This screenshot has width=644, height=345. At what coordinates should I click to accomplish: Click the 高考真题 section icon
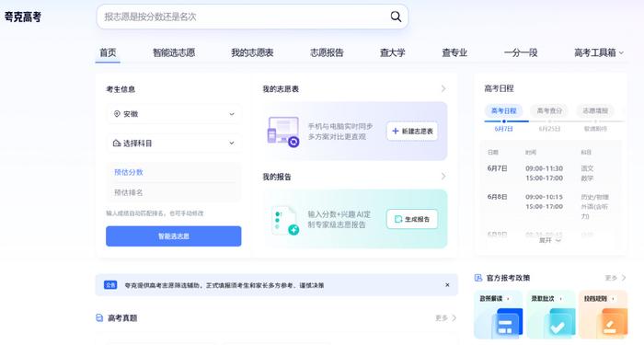click(99, 318)
